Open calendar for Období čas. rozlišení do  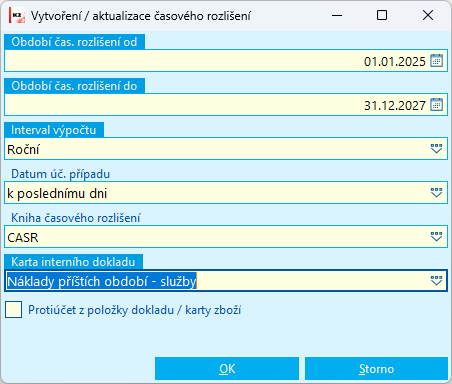point(436,105)
